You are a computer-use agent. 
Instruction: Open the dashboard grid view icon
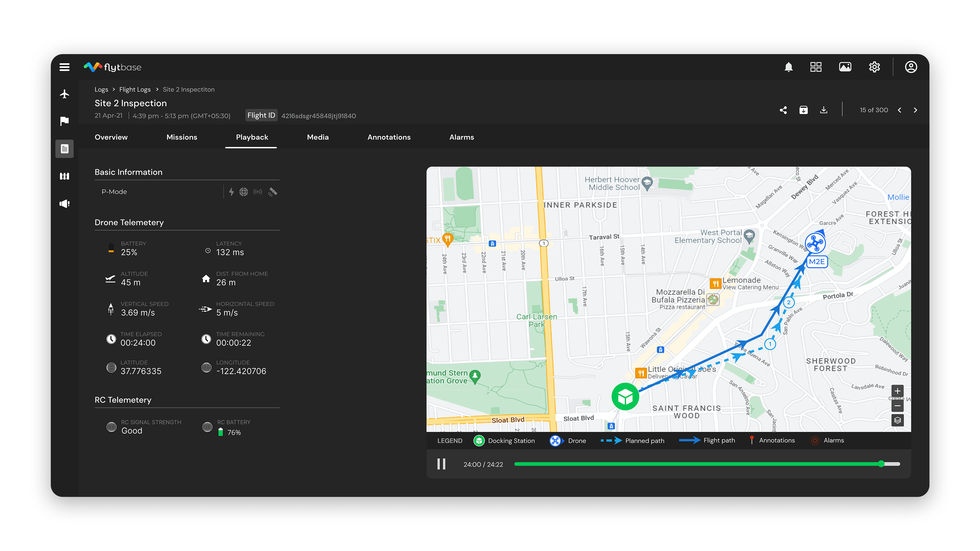[x=816, y=67]
